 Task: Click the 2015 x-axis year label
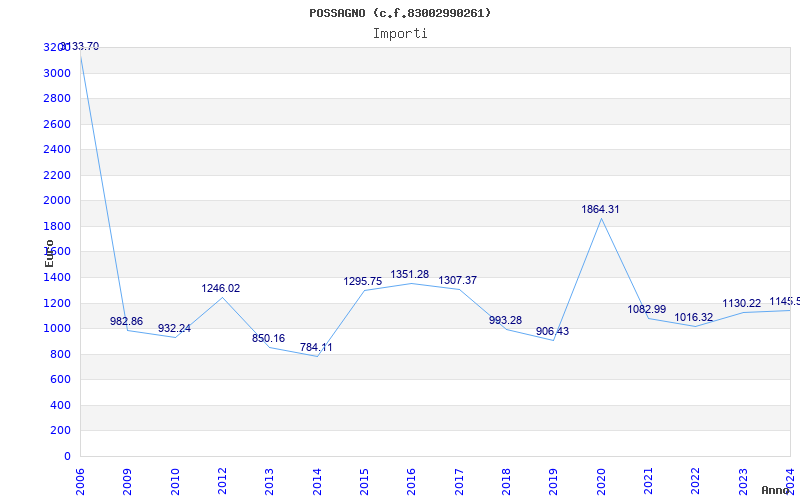[364, 482]
